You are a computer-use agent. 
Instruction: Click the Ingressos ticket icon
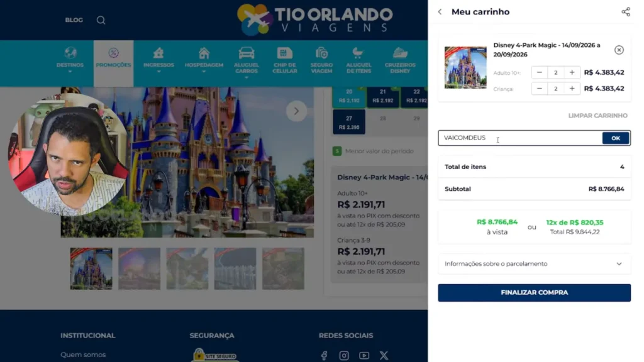158,53
